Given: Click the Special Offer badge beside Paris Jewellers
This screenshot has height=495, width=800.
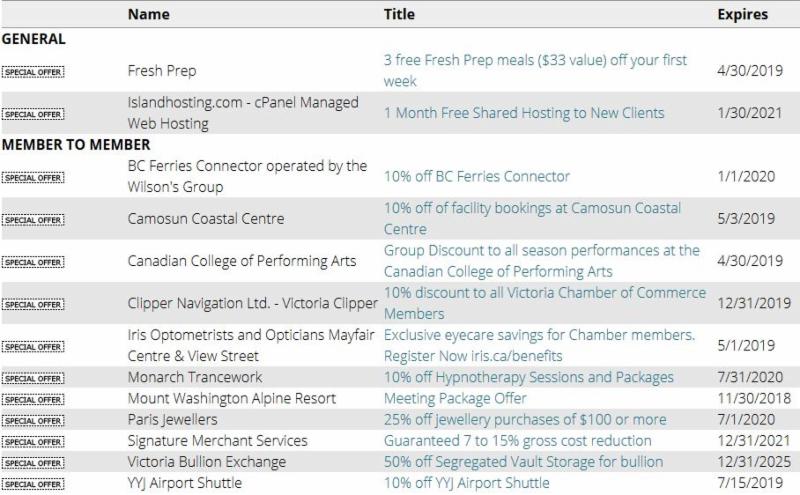Looking at the screenshot, I should [x=31, y=420].
